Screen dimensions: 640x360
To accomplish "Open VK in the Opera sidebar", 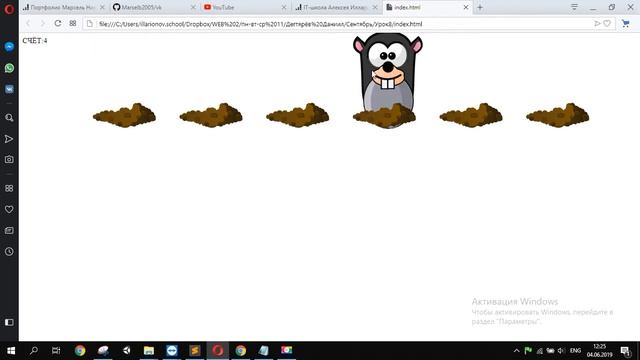I will click(x=9, y=89).
